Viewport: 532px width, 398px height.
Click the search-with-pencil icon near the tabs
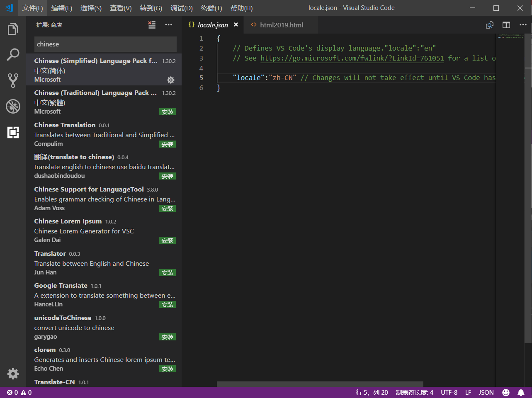point(490,25)
